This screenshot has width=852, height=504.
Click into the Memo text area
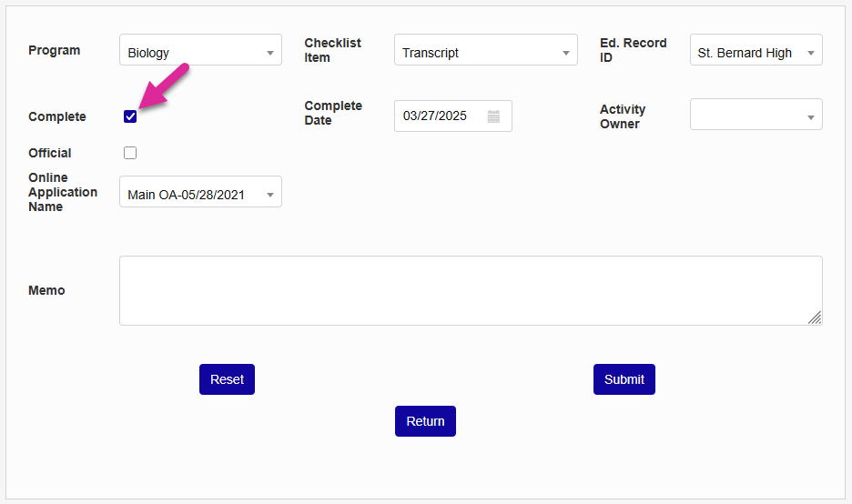[470, 290]
